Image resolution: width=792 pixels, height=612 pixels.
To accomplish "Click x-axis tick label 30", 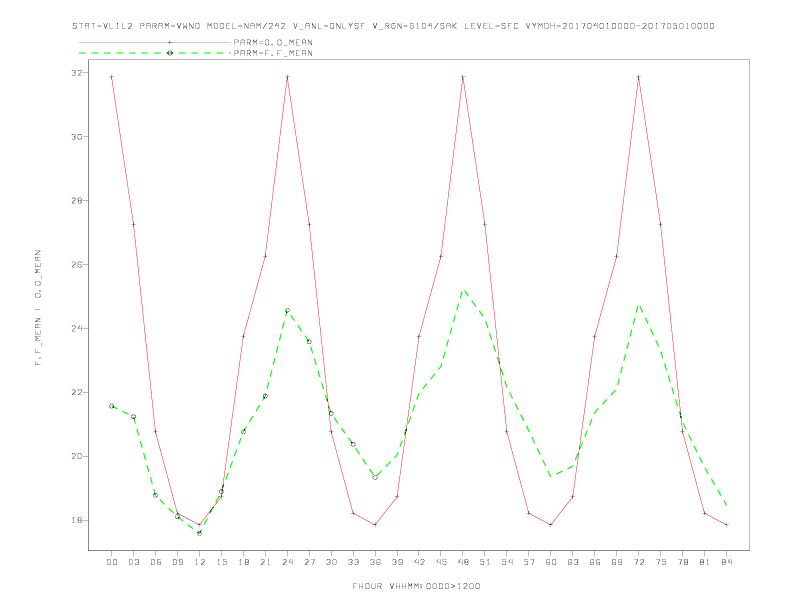I will click(331, 562).
